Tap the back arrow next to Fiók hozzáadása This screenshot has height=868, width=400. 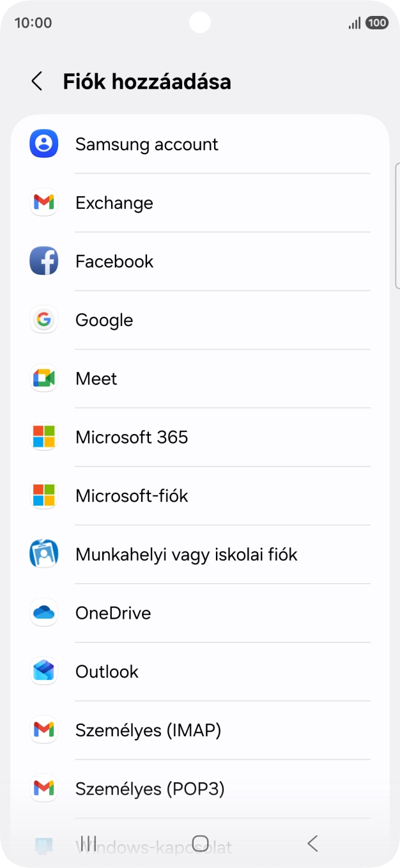(x=36, y=81)
